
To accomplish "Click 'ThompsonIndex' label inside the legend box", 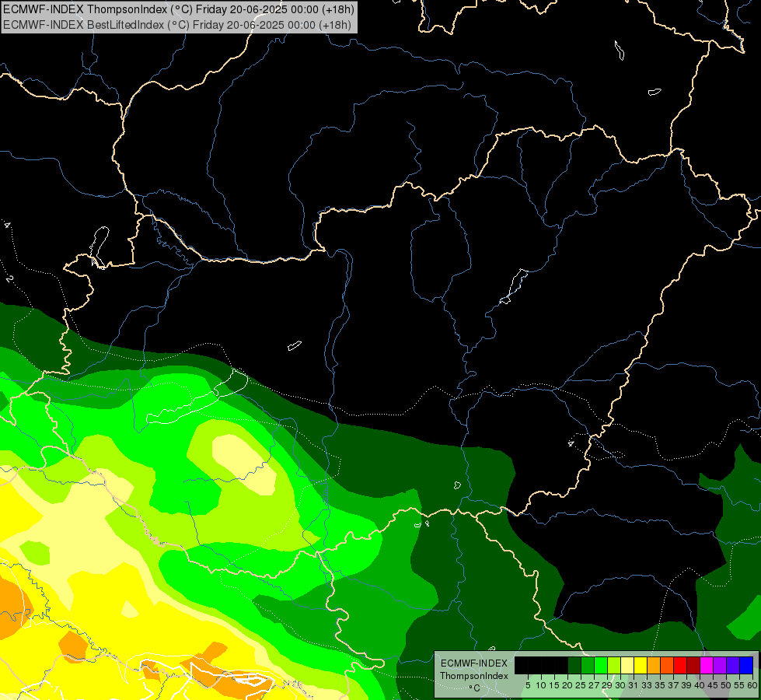I will coord(474,676).
